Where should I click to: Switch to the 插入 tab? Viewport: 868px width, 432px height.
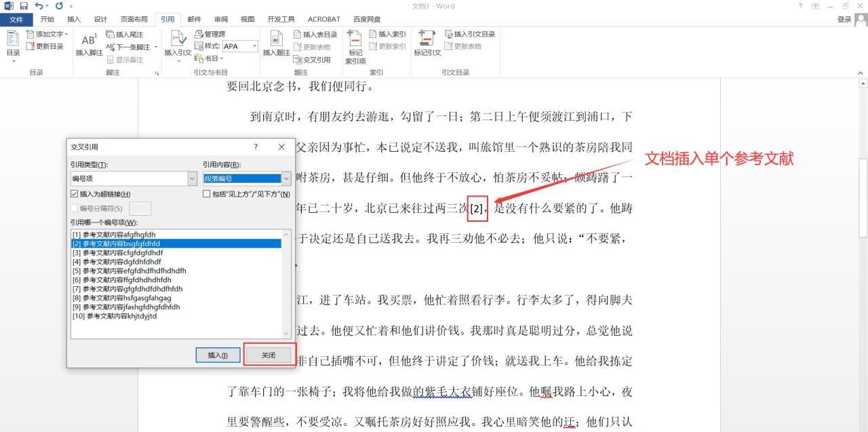click(74, 20)
